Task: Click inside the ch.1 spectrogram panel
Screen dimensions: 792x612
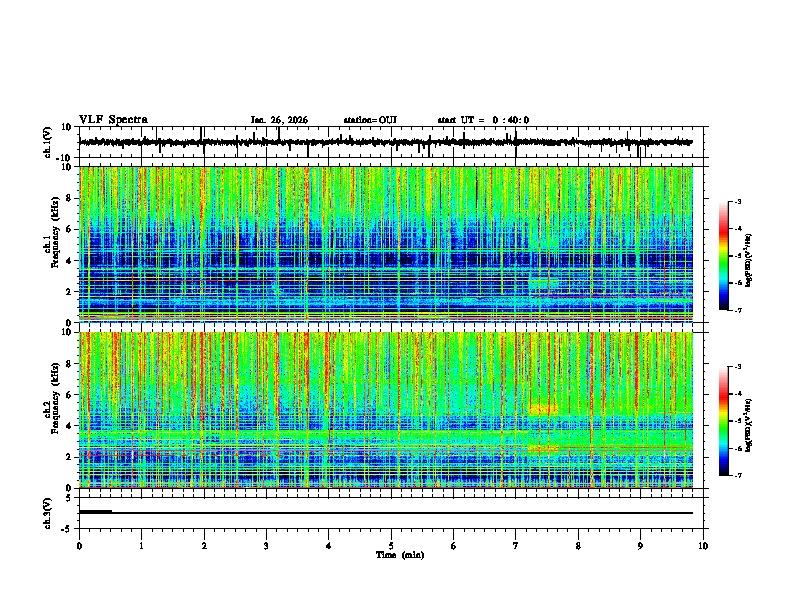Action: 386,244
